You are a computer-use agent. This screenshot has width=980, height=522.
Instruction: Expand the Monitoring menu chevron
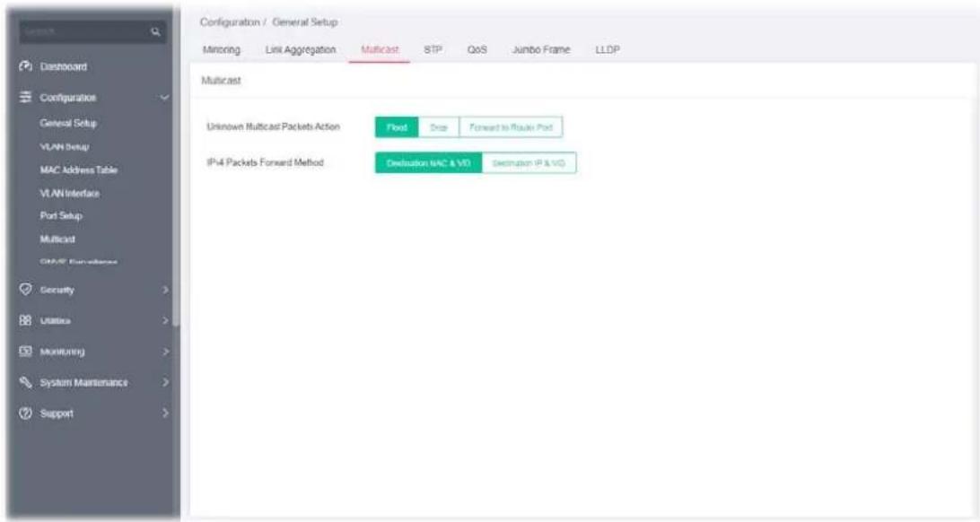point(166,352)
